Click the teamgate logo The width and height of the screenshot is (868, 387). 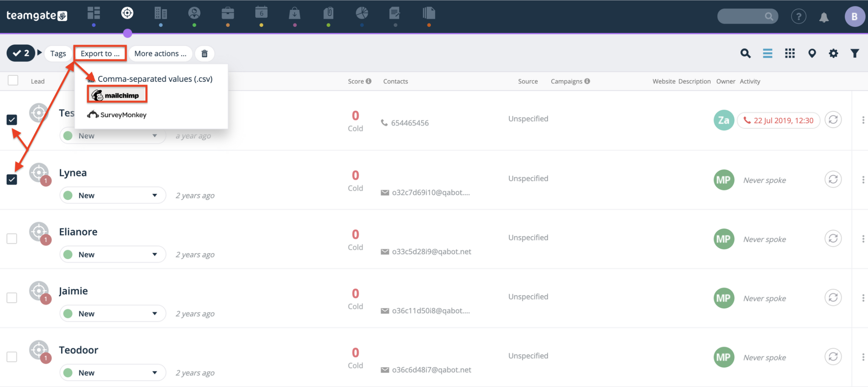tap(37, 16)
